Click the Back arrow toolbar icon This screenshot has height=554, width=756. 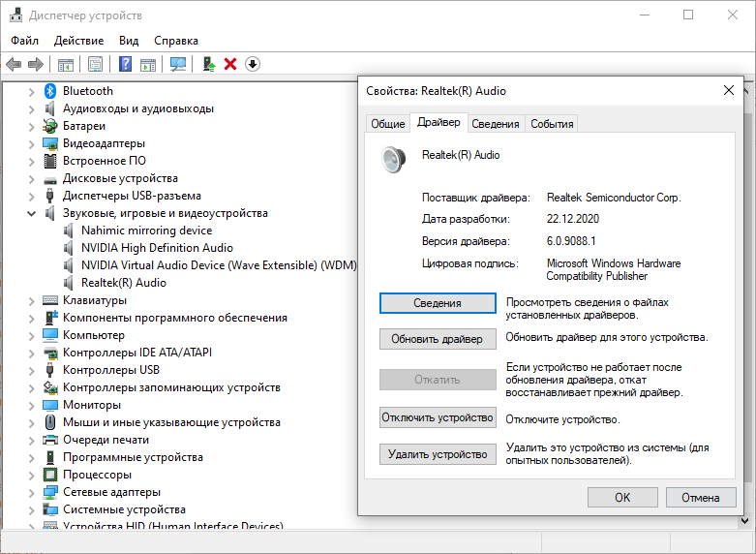[x=14, y=64]
